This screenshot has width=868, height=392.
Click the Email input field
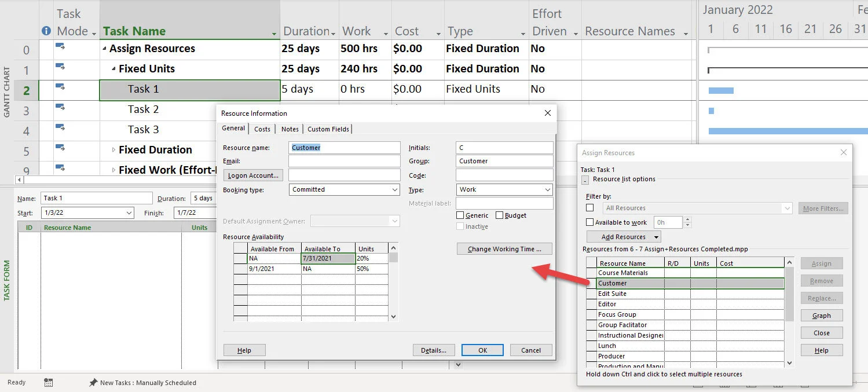pyautogui.click(x=345, y=161)
